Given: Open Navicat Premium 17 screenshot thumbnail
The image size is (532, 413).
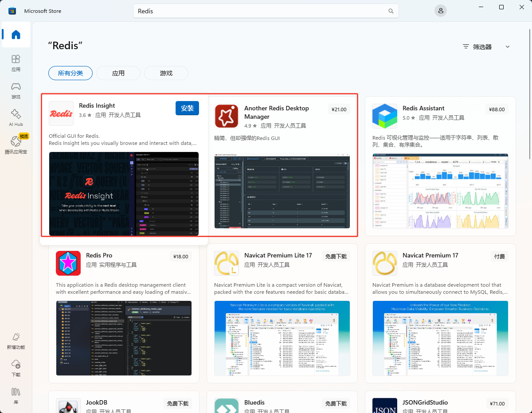Looking at the screenshot, I should click(440, 338).
